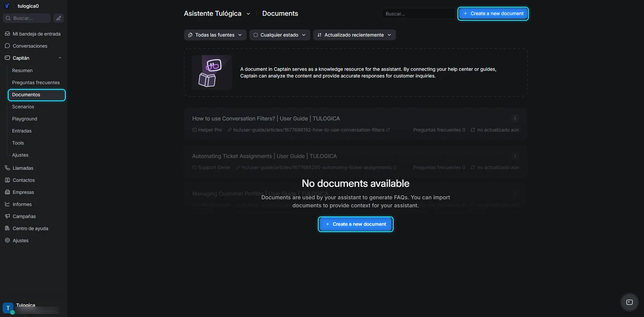Click the Informes chart icon
Image resolution: width=644 pixels, height=317 pixels.
coord(7,204)
